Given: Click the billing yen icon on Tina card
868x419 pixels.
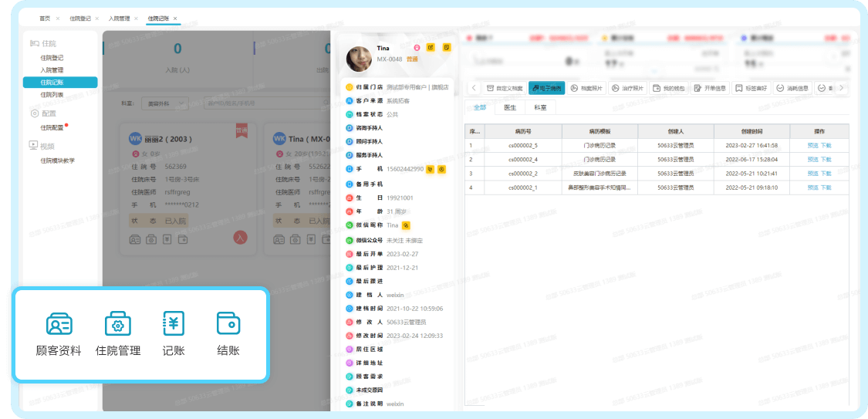Looking at the screenshot, I should tap(312, 240).
